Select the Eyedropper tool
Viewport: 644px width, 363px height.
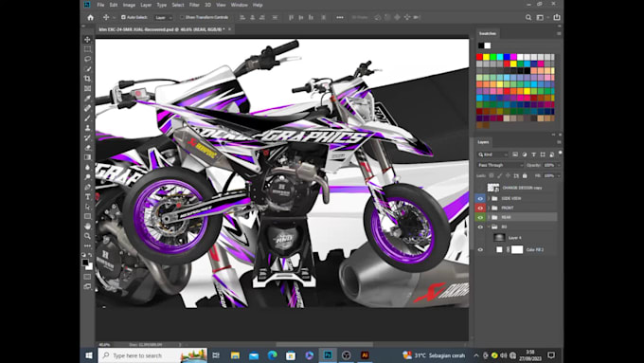tap(87, 99)
